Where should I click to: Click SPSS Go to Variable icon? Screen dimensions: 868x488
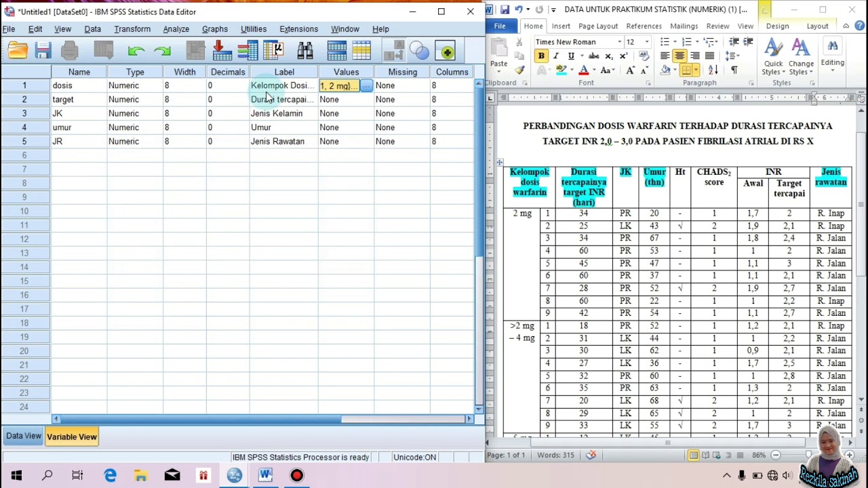[222, 52]
